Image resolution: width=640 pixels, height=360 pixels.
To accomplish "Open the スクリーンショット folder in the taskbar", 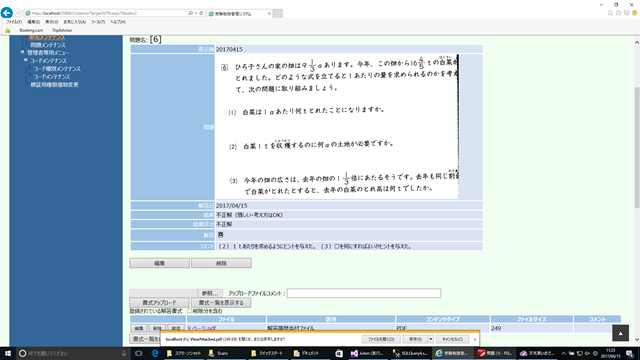I will pos(184,353).
